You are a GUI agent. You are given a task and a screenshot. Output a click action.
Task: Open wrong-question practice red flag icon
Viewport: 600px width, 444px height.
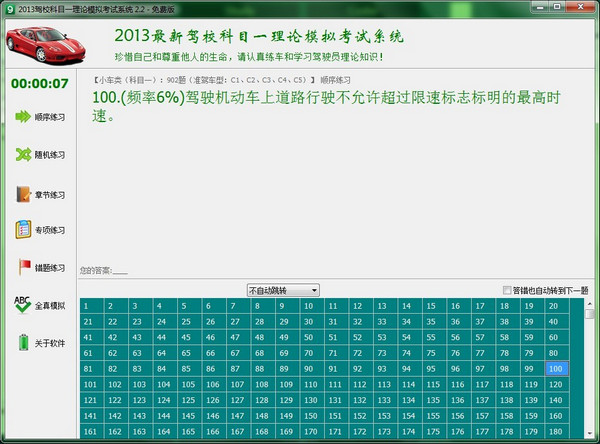click(x=22, y=267)
